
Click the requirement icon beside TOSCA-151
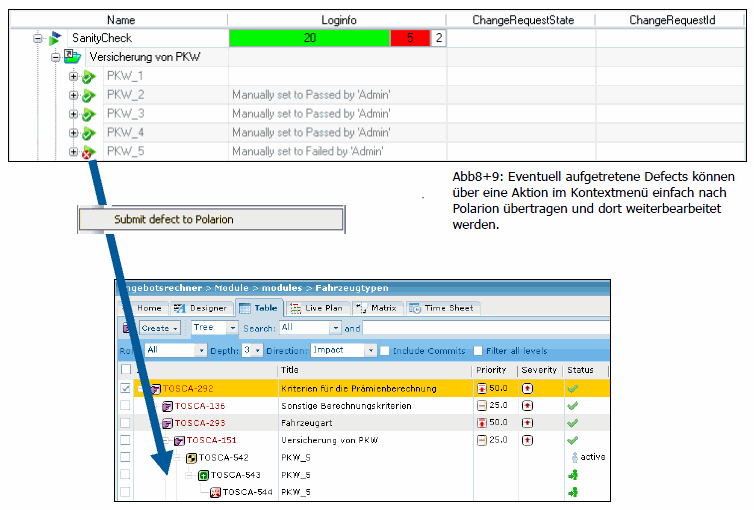coord(179,440)
